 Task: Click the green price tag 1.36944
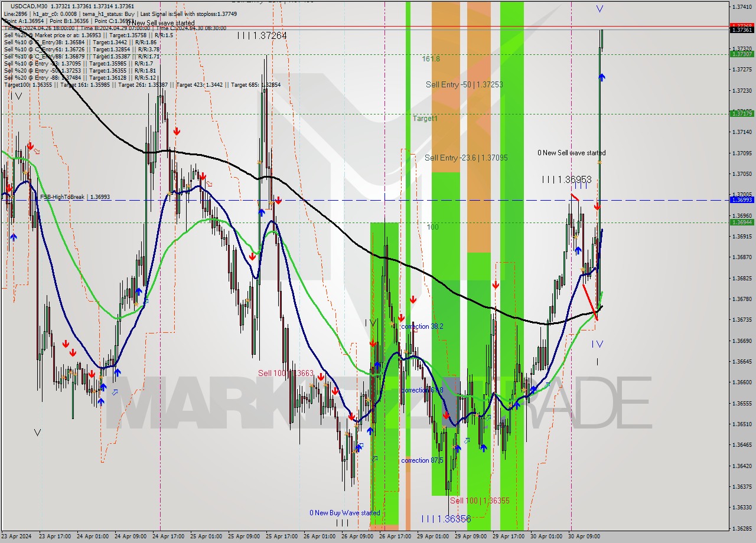click(741, 222)
